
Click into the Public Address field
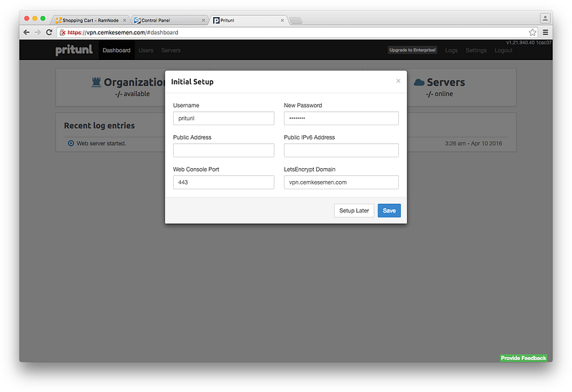[x=224, y=150]
